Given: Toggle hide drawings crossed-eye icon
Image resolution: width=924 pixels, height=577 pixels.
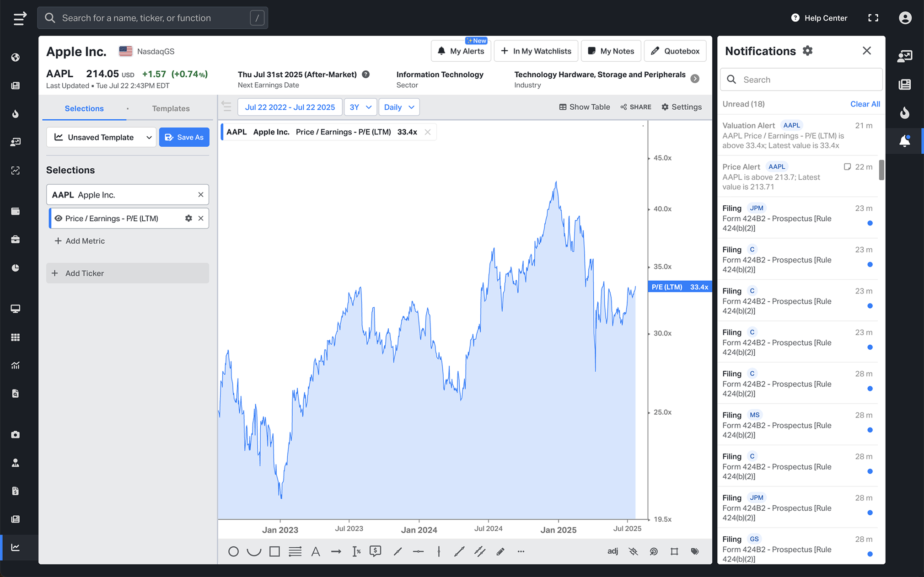Looking at the screenshot, I should (633, 551).
